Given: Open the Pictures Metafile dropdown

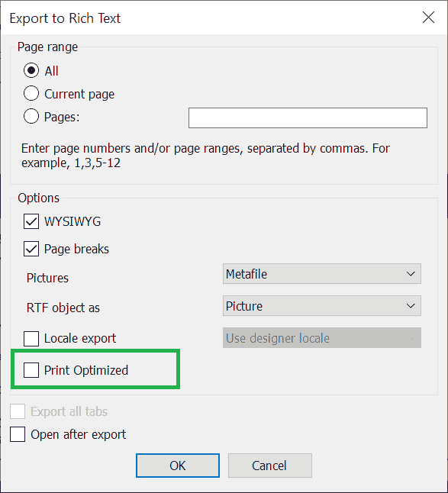Looking at the screenshot, I should click(x=321, y=274).
